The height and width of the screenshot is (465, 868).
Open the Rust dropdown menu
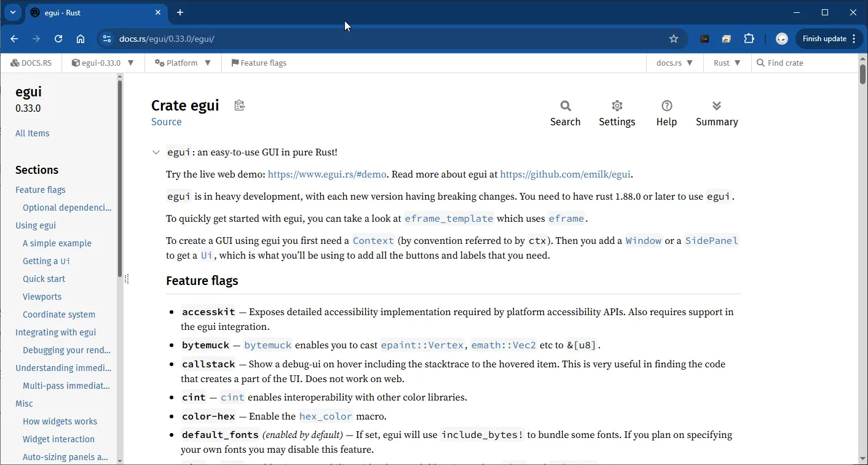pos(727,63)
